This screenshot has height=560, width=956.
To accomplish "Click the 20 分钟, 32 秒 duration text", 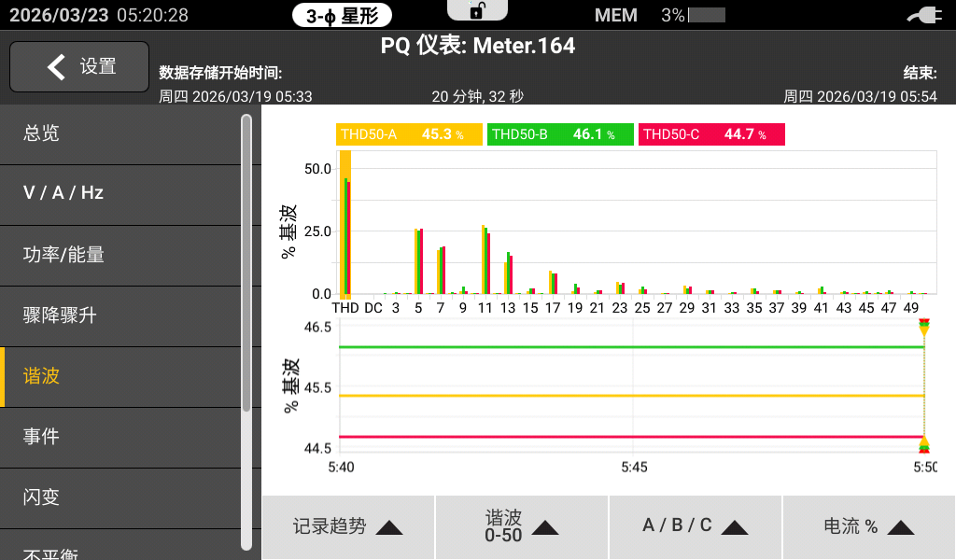I will click(478, 96).
